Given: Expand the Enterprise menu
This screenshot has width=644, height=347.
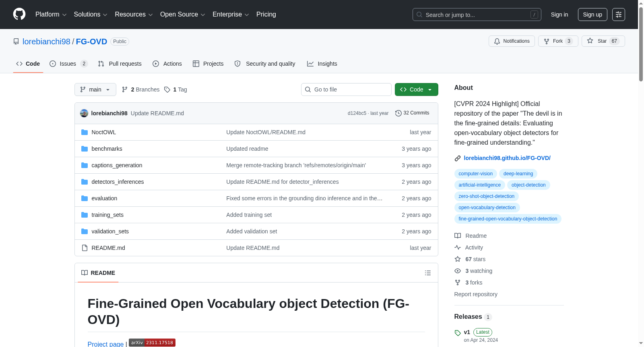Looking at the screenshot, I should 231,15.
